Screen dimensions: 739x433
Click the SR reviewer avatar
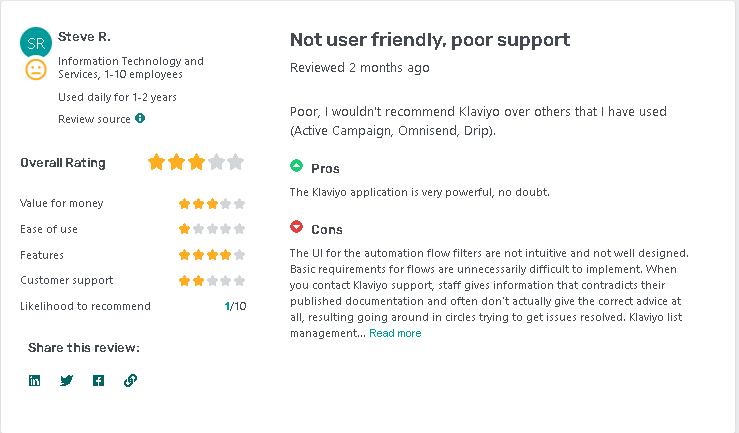point(36,43)
